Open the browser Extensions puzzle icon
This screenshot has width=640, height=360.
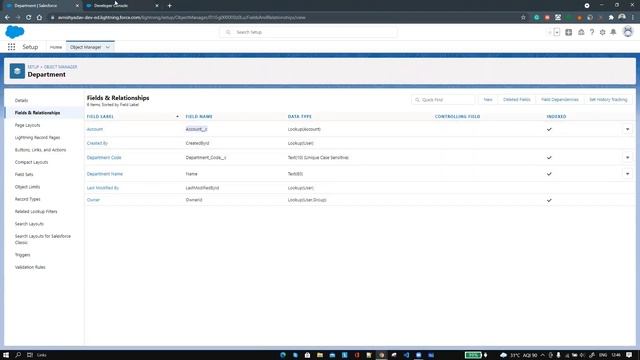pos(611,18)
